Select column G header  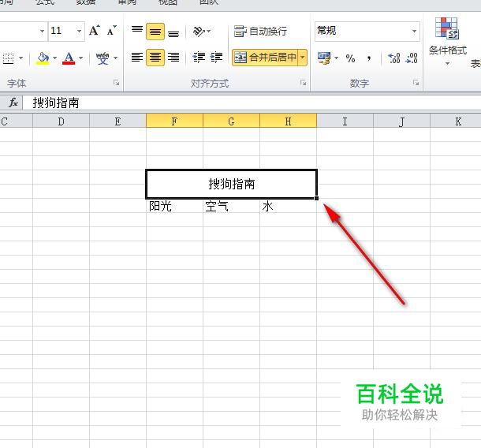pos(231,121)
